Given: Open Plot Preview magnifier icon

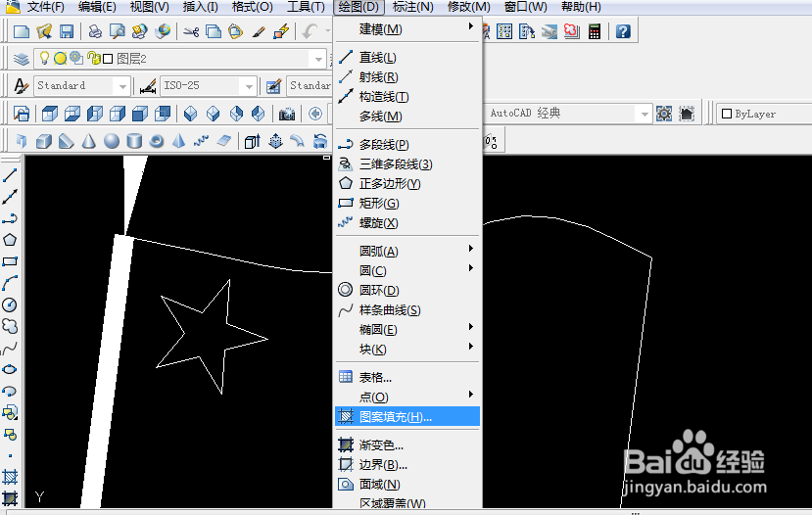Looking at the screenshot, I should pyautogui.click(x=118, y=31).
